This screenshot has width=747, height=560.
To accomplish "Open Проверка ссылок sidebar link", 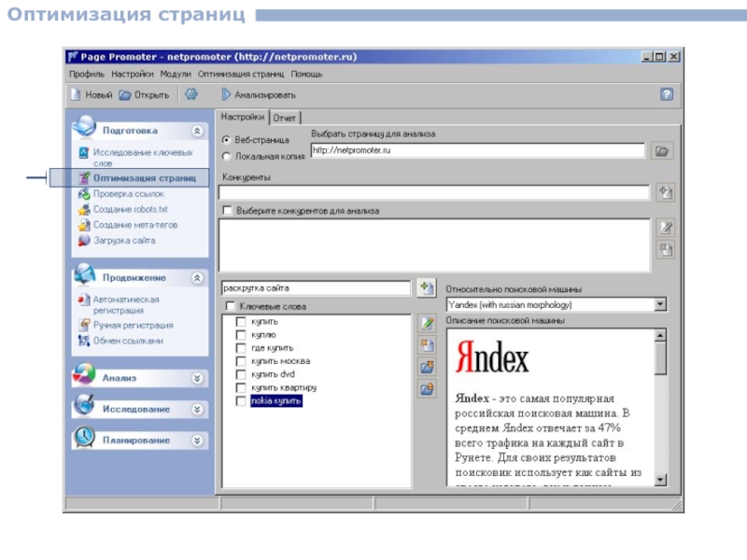I will pos(129,194).
